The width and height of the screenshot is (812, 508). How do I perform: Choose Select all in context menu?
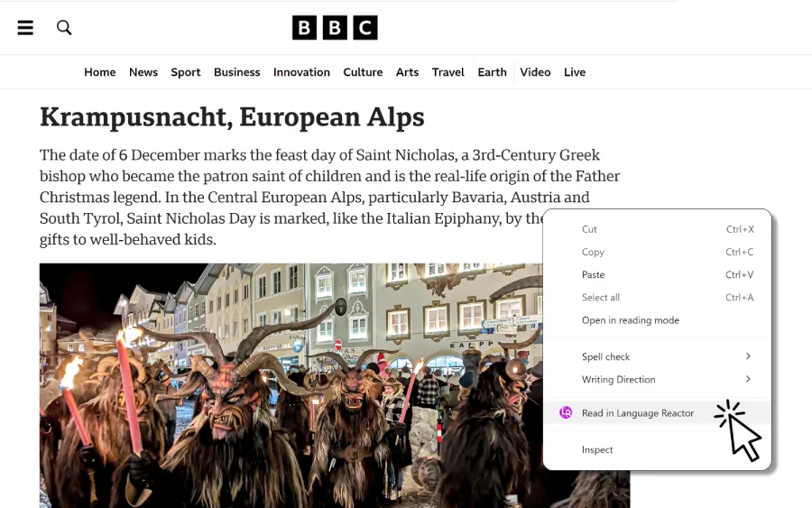600,298
